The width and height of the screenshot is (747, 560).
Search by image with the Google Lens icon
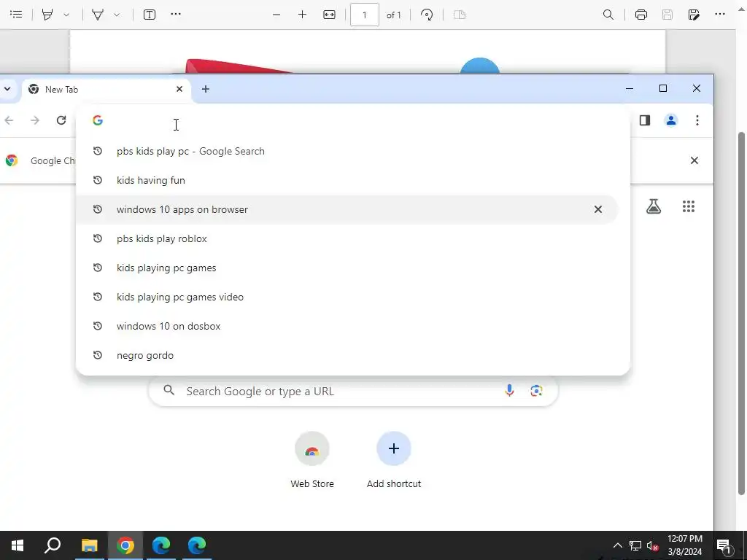tap(536, 391)
